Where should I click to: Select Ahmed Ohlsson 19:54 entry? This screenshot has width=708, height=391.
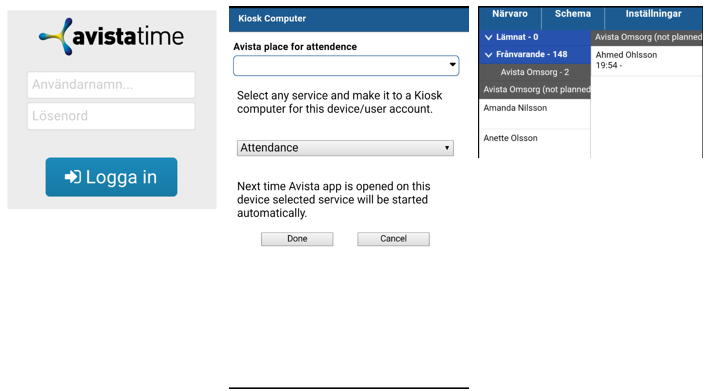647,60
